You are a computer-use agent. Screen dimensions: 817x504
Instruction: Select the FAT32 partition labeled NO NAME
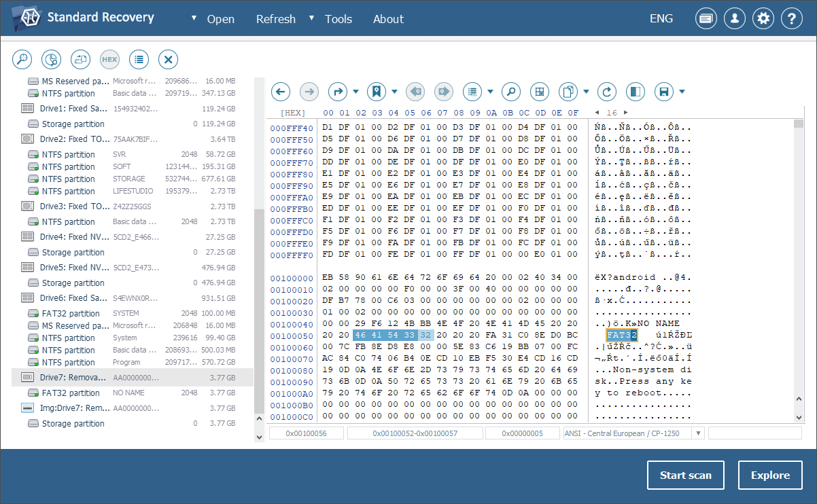coord(132,393)
